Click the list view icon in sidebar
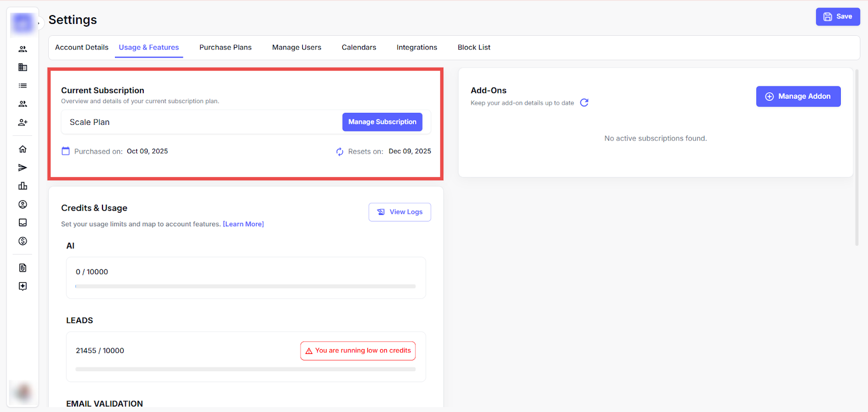 (23, 86)
